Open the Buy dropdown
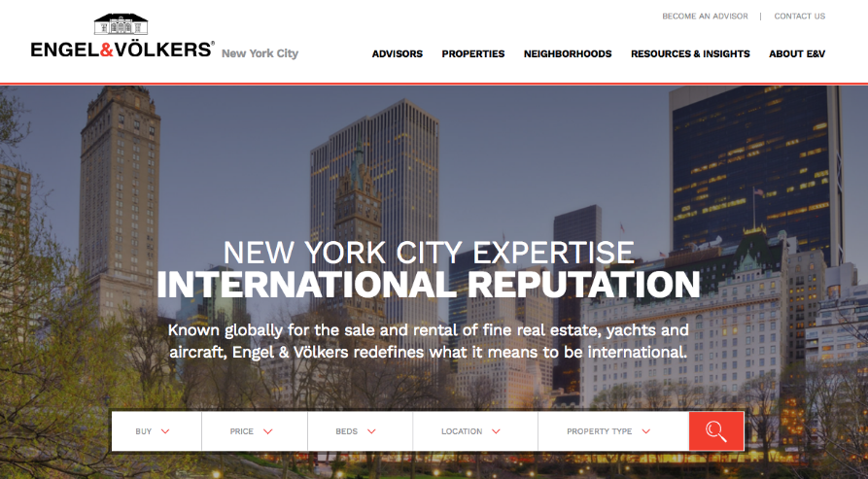The height and width of the screenshot is (479, 868). [x=156, y=430]
